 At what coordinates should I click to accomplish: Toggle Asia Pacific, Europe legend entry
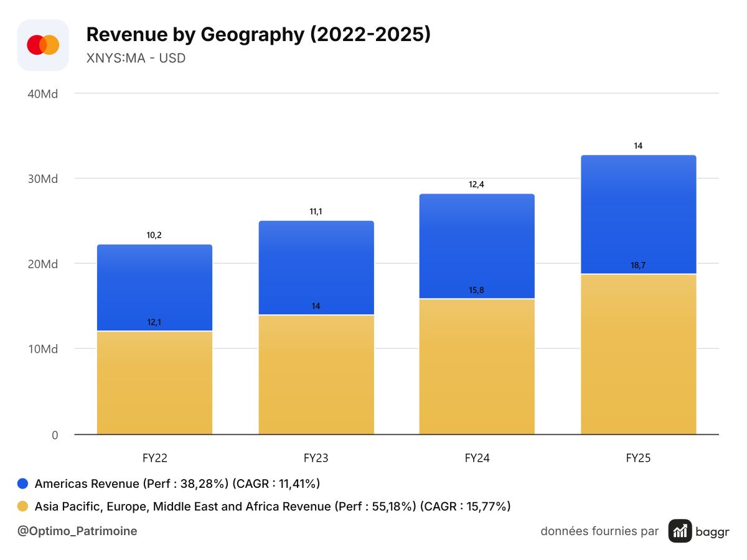click(264, 506)
